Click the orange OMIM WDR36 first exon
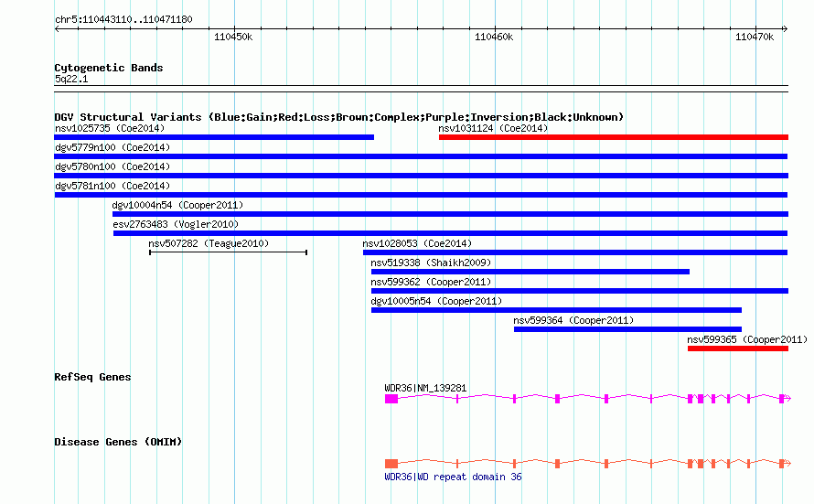This screenshot has width=814, height=504. coord(391,464)
